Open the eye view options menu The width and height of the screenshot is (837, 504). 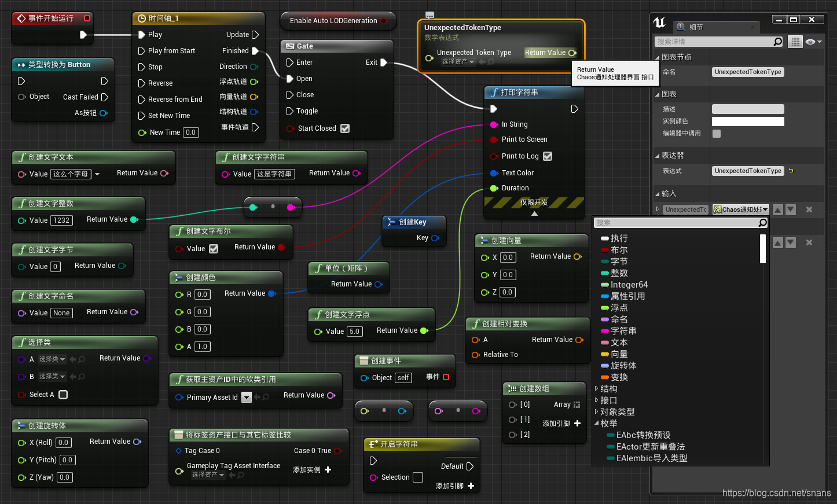tap(813, 42)
